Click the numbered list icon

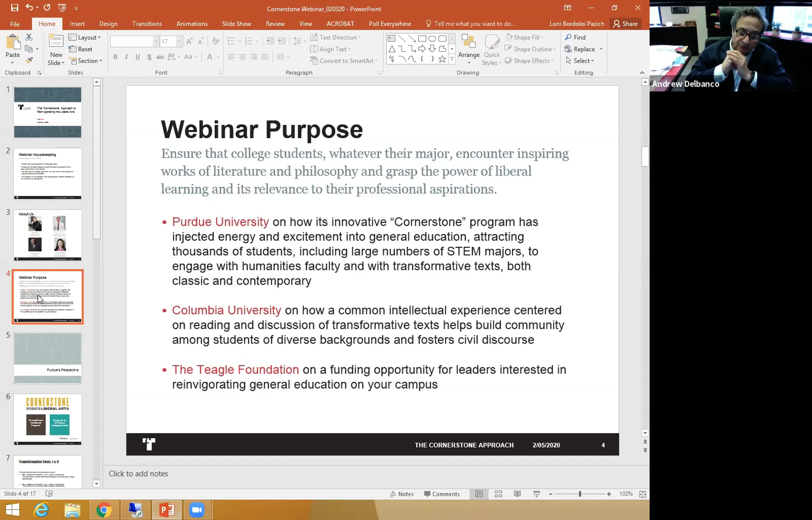(249, 41)
